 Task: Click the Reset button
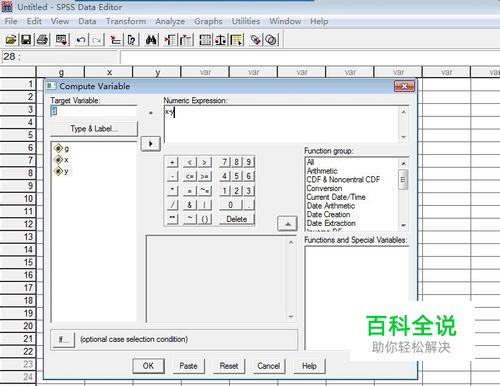click(229, 366)
